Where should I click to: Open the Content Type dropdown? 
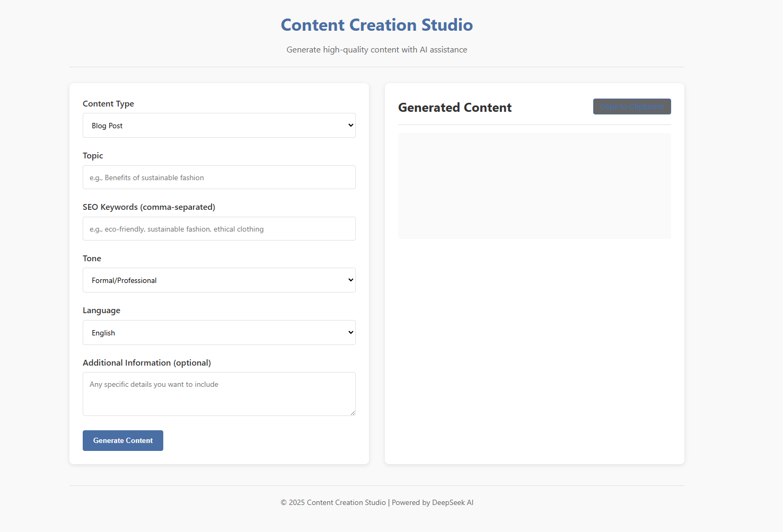click(218, 126)
